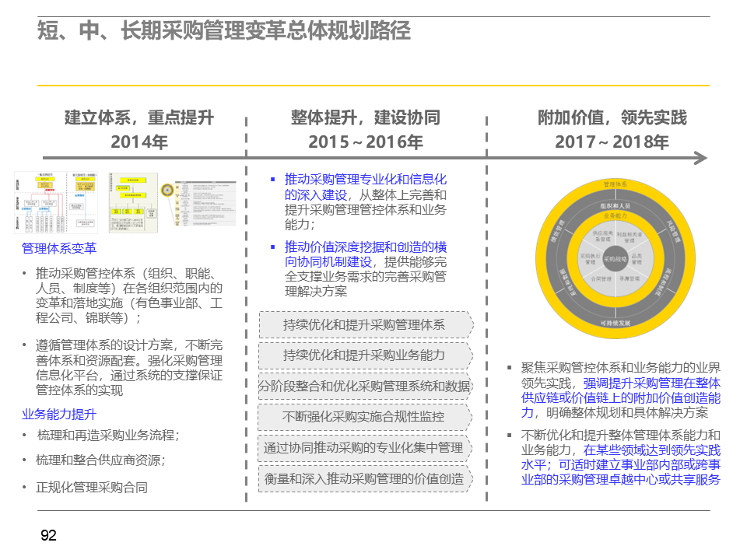Screen dimensions: 747x560
Task: Select the bullet beginning 推动采购管控体系
Action: pos(128,296)
